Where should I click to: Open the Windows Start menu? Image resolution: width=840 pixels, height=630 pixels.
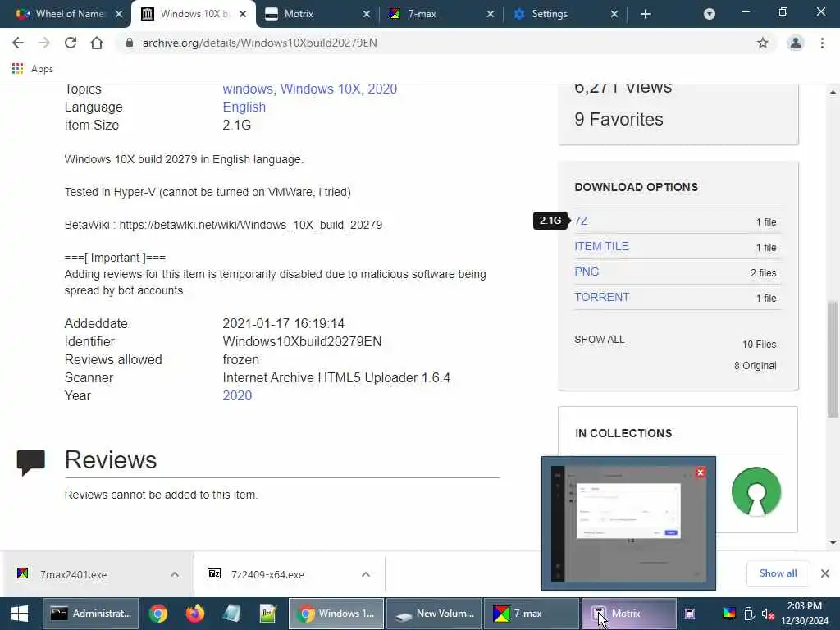(20, 614)
